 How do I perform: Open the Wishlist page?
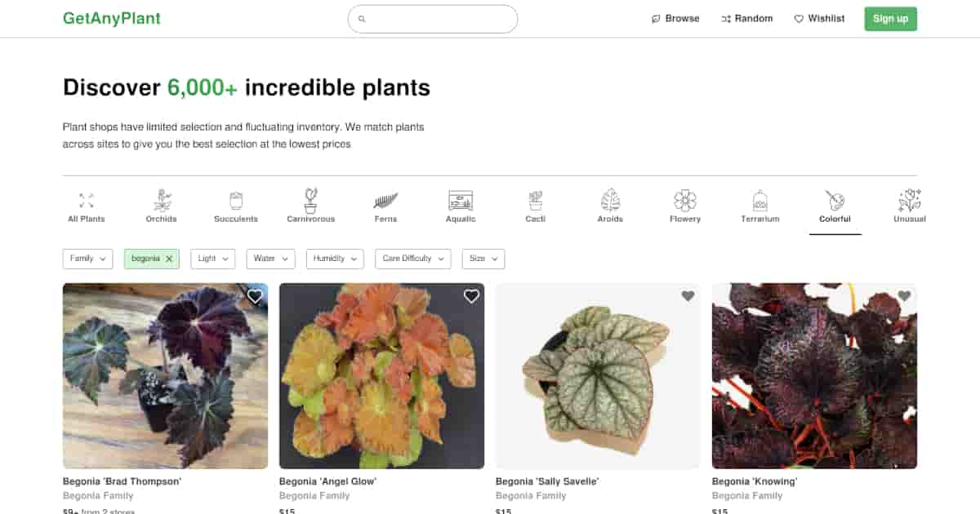(x=819, y=19)
